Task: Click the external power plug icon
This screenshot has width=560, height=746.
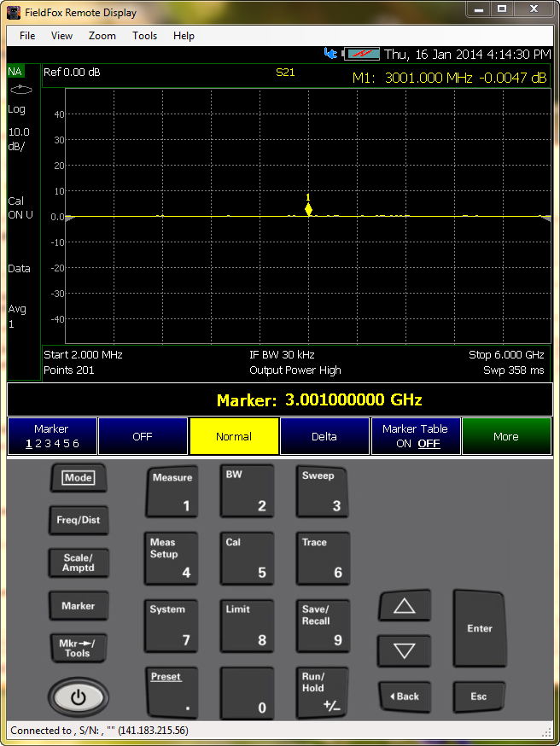Action: (x=330, y=53)
